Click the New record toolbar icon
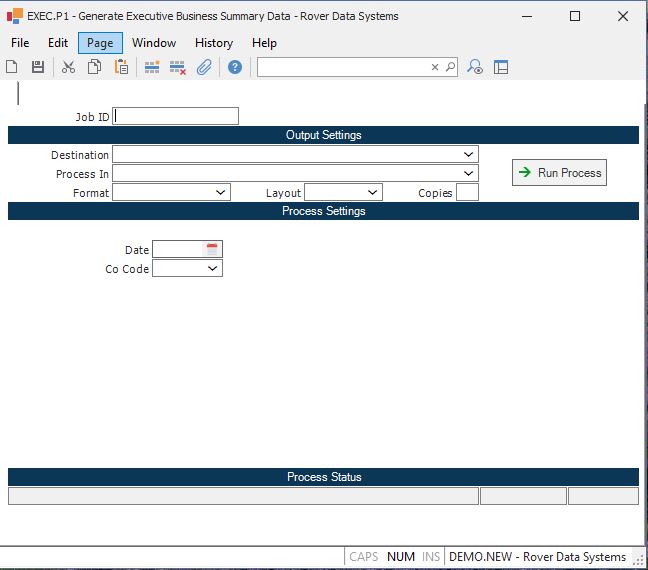The width and height of the screenshot is (648, 570). click(x=12, y=67)
